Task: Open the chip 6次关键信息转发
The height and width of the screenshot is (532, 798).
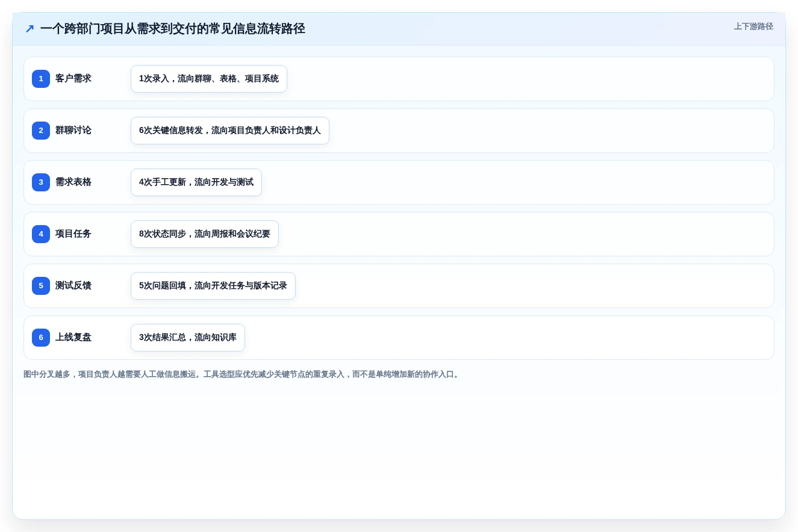Action: click(230, 131)
